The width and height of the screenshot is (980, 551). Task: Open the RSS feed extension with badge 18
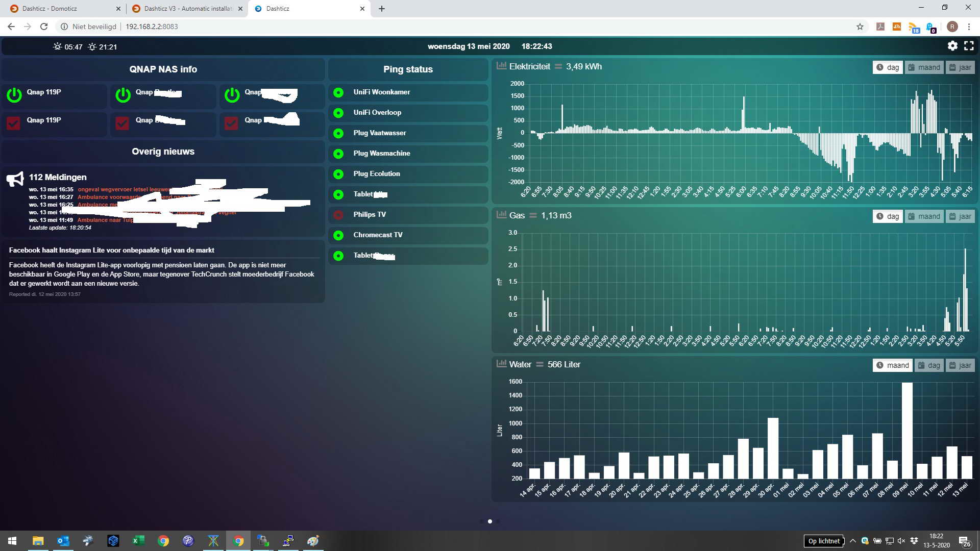click(914, 27)
